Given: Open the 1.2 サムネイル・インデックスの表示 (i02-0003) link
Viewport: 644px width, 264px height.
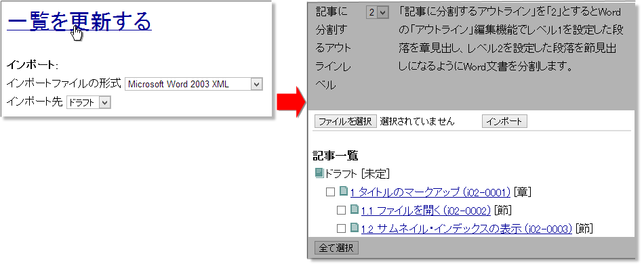Looking at the screenshot, I should [x=466, y=229].
